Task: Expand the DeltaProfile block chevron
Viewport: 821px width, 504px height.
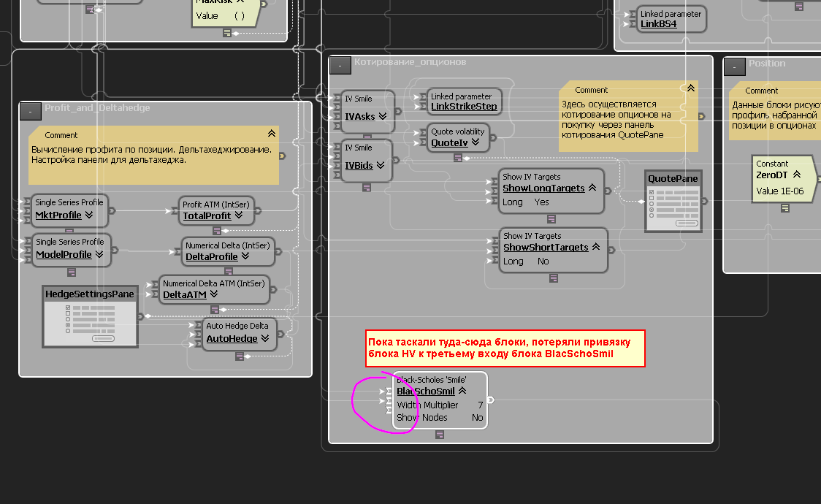Action: pyautogui.click(x=245, y=256)
